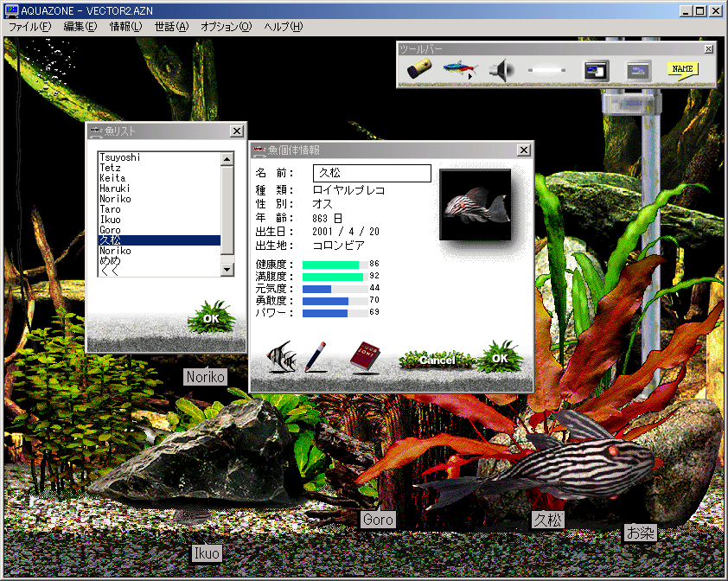Click the 満腹度 fullness bar
728x581 pixels.
pyautogui.click(x=335, y=277)
